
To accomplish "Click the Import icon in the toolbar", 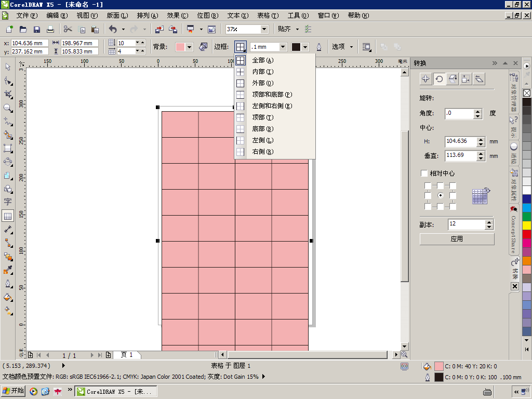I will [159, 30].
